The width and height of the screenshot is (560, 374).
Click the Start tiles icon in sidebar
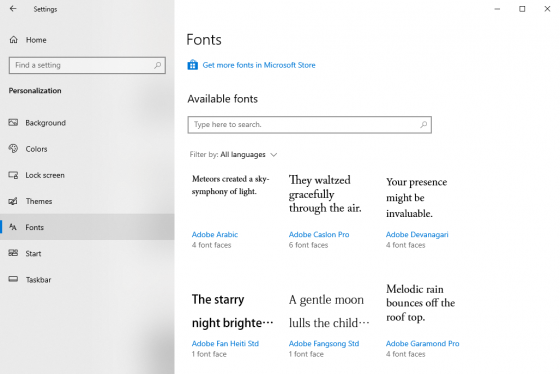click(x=13, y=253)
